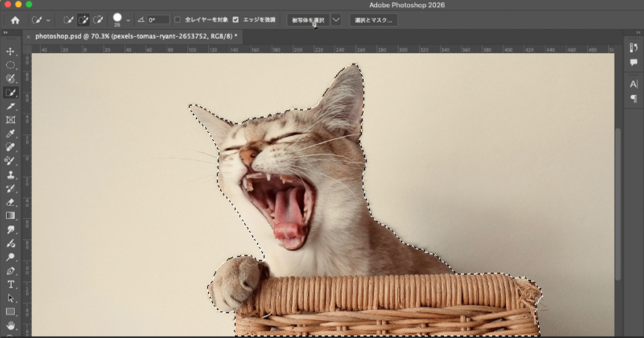This screenshot has height=338, width=644.
Task: Select the Clone Stamp tool
Action: 11,175
